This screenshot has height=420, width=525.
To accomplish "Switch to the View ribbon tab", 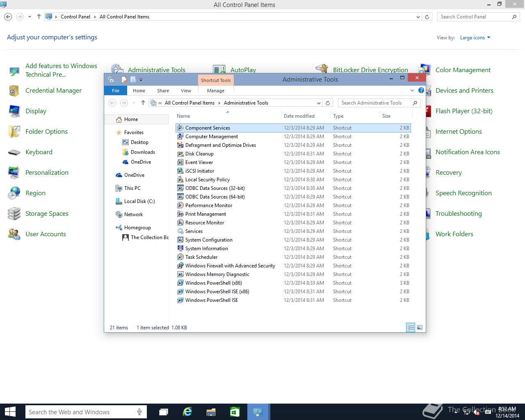I will click(186, 91).
